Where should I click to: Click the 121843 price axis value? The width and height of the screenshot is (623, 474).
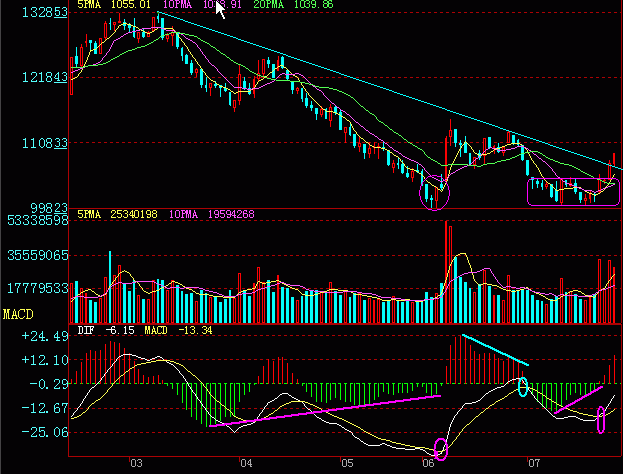coord(44,77)
